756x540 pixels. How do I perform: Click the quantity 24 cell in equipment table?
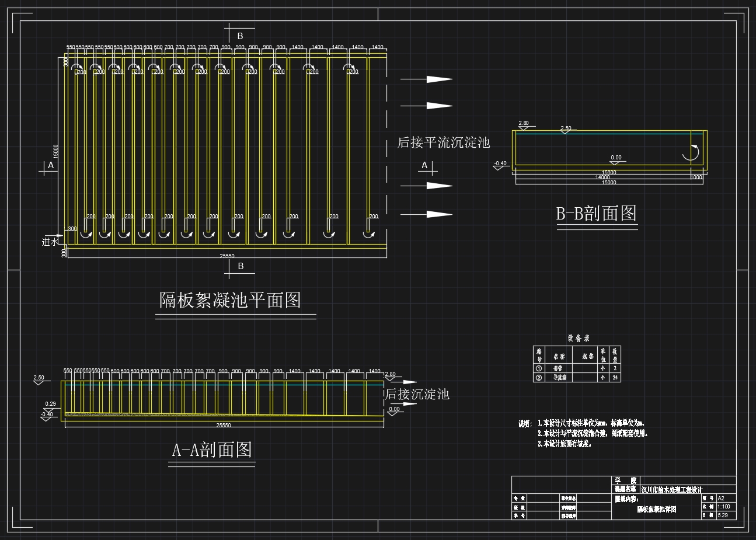point(615,378)
